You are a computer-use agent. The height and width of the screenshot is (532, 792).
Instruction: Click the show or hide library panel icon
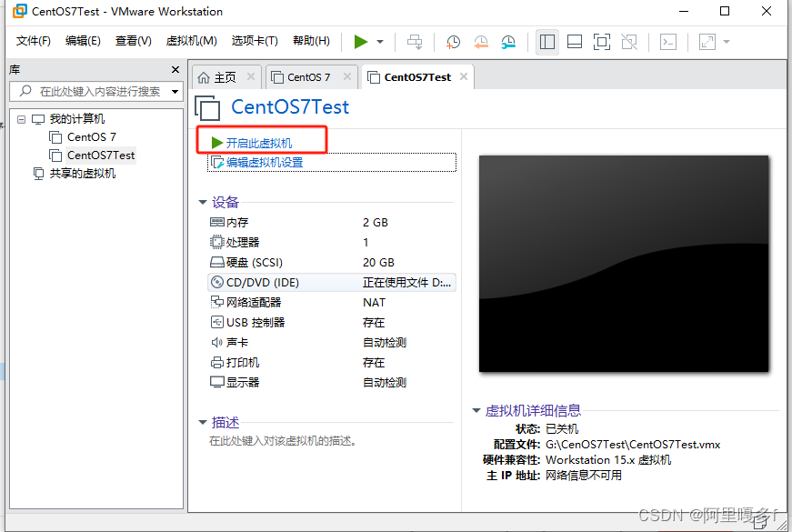click(x=546, y=42)
